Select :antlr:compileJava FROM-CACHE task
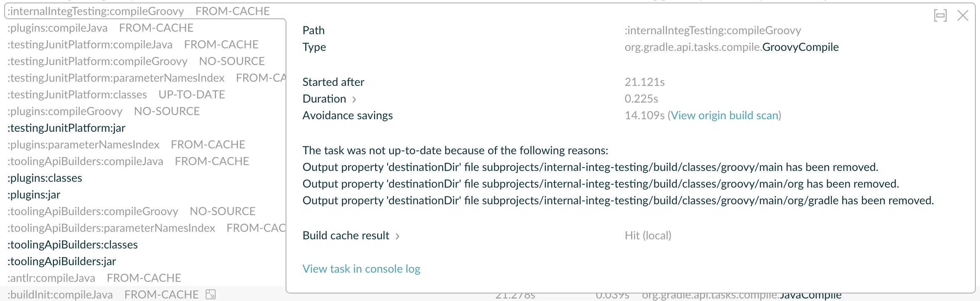The width and height of the screenshot is (980, 301). click(x=94, y=278)
